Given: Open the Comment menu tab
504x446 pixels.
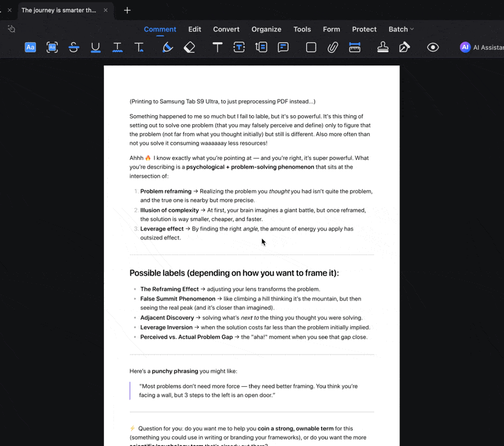Looking at the screenshot, I should [160, 29].
